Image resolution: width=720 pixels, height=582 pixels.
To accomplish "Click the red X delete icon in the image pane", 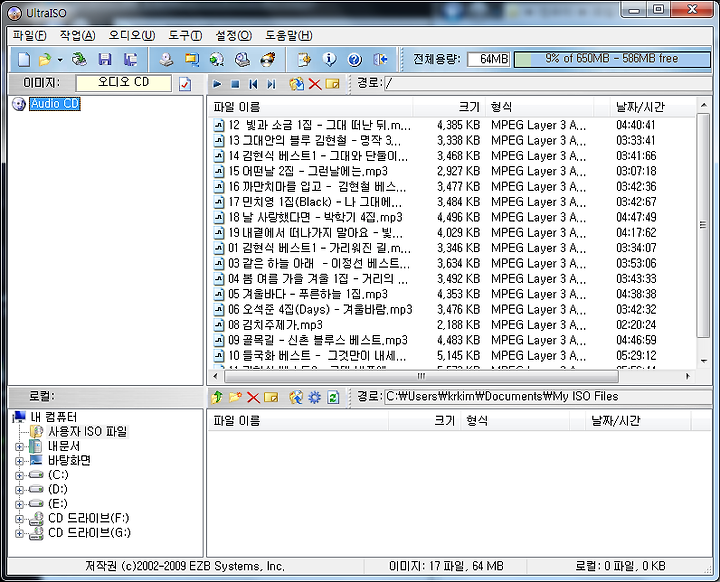I will point(315,84).
